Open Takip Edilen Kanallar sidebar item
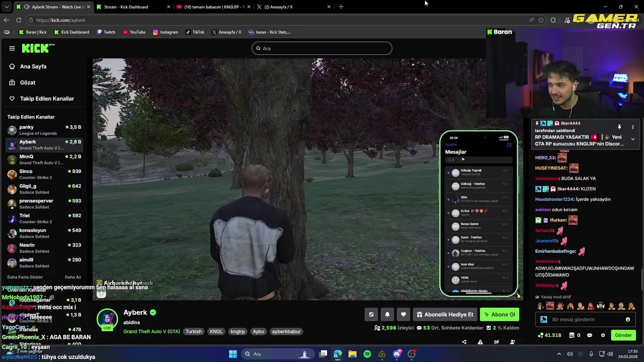This screenshot has width=644, height=362. point(47,99)
